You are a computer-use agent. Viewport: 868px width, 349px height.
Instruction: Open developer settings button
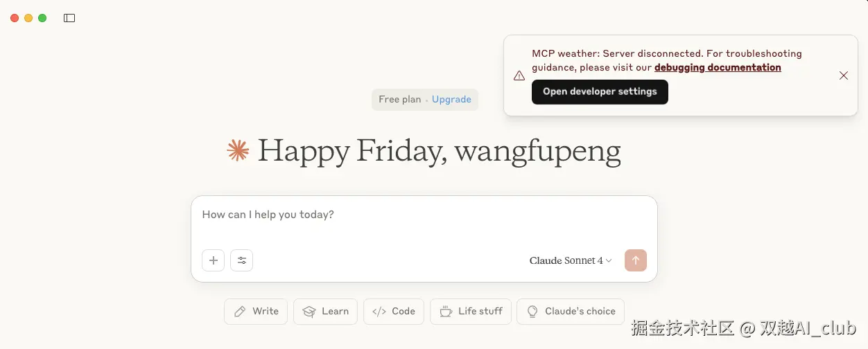click(600, 91)
